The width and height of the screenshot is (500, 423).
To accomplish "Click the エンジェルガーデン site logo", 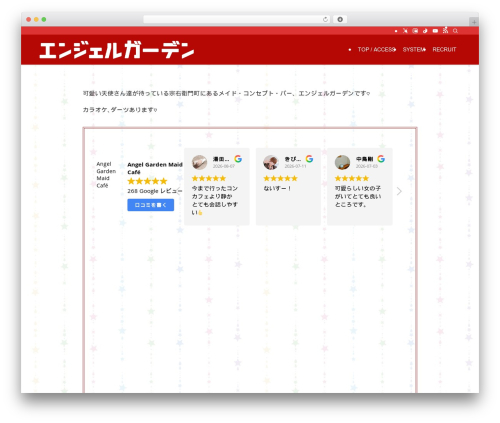I will [117, 50].
